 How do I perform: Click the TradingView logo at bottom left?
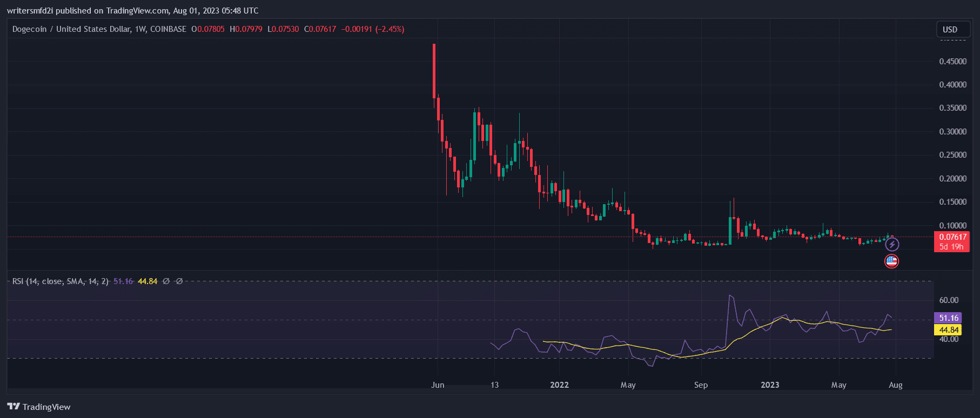pos(39,407)
